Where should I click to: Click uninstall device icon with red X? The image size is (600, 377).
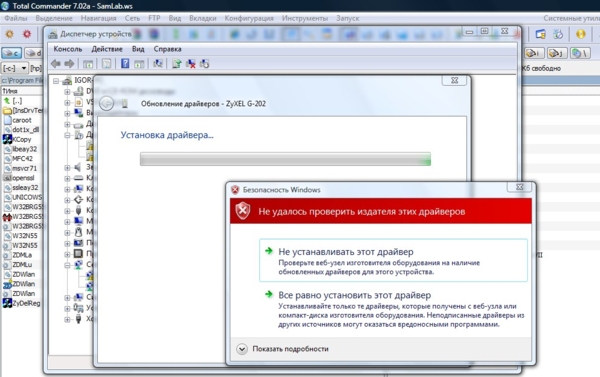point(190,64)
